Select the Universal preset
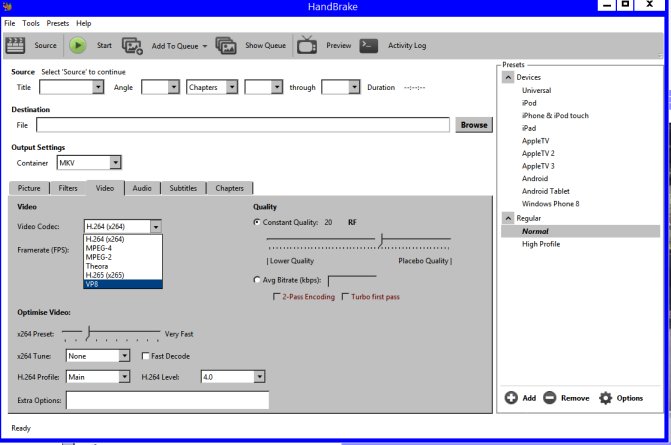Image resolution: width=671 pixels, height=445 pixels. [x=536, y=90]
